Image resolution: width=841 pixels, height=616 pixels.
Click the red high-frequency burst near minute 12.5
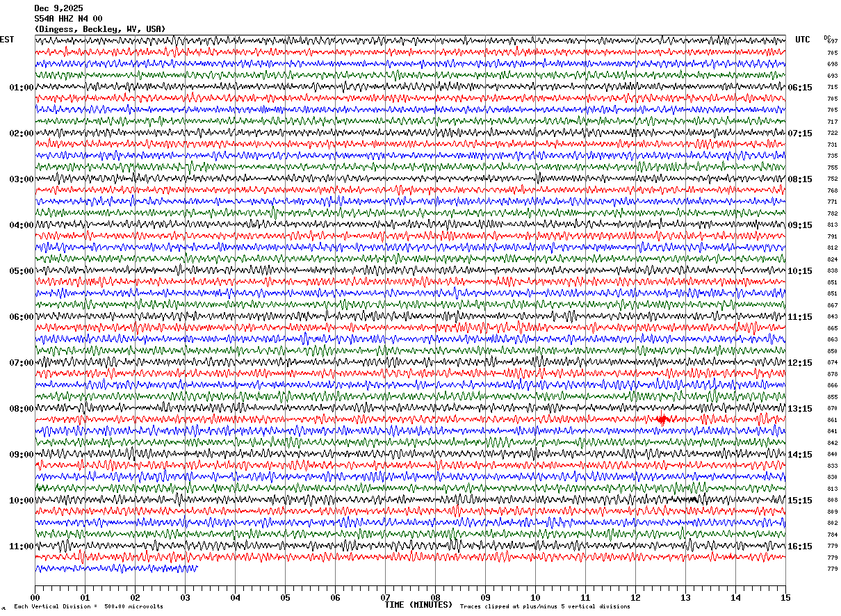663,420
